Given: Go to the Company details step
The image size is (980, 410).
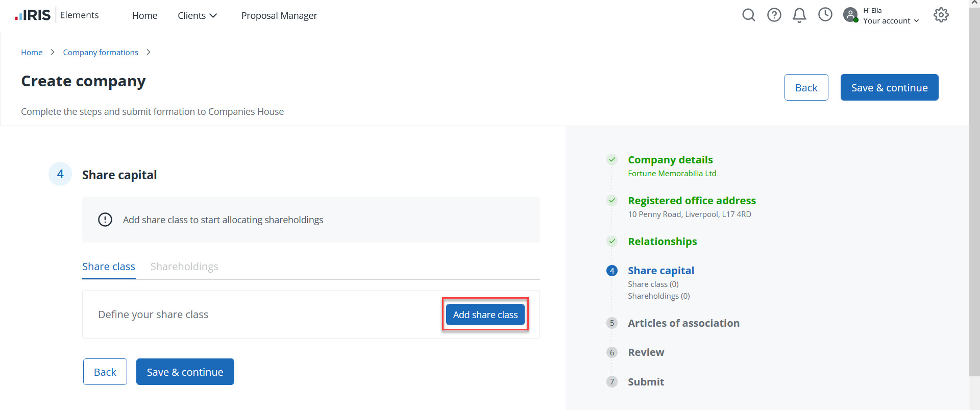Looking at the screenshot, I should click(670, 160).
